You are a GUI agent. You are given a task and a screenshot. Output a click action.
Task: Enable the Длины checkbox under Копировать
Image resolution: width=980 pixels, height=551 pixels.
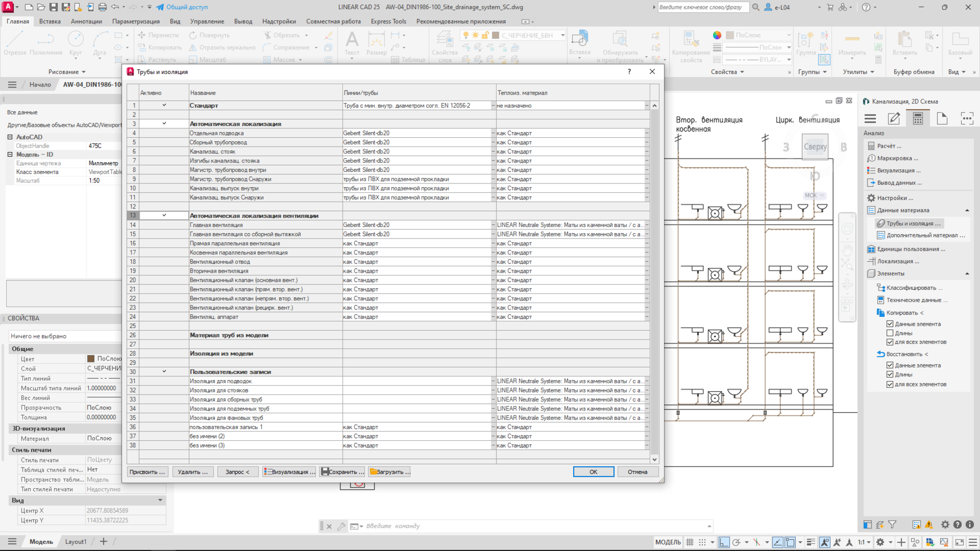[890, 333]
